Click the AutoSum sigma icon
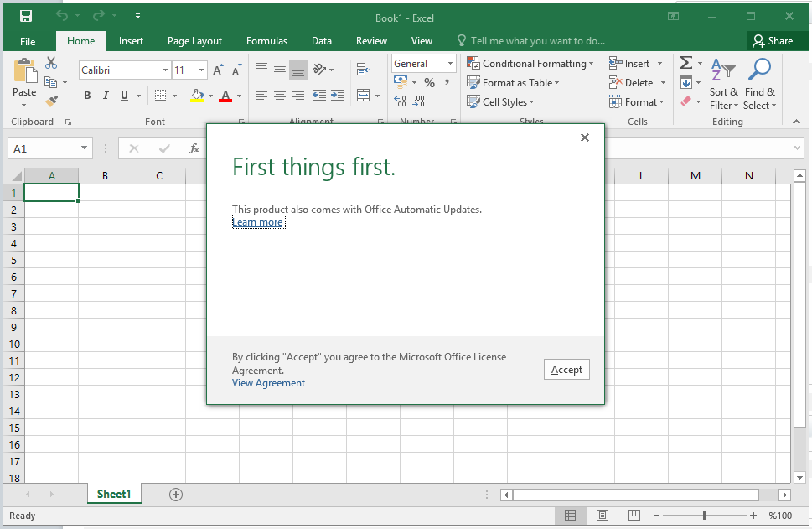The height and width of the screenshot is (529, 812). pos(685,63)
